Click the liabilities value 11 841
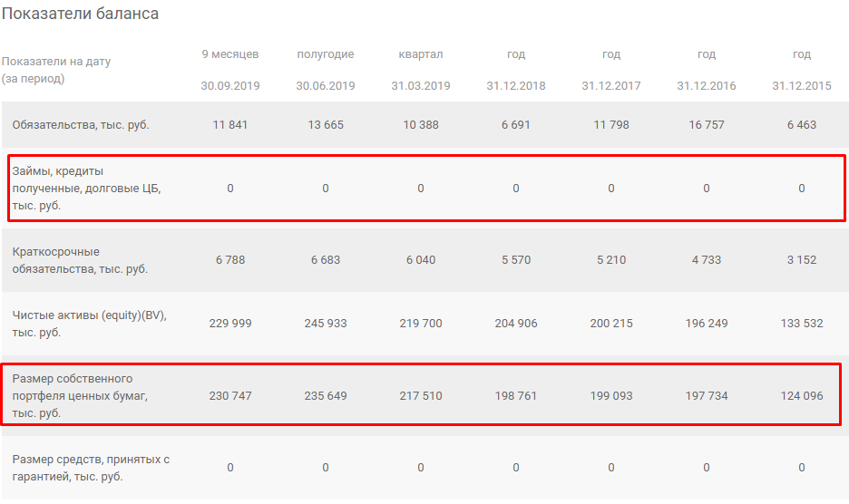Viewport: 849px width, 504px height. 230,125
